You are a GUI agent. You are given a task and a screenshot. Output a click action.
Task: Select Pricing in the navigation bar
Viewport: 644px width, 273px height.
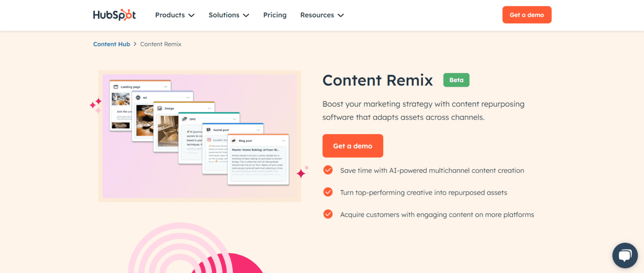coord(275,15)
